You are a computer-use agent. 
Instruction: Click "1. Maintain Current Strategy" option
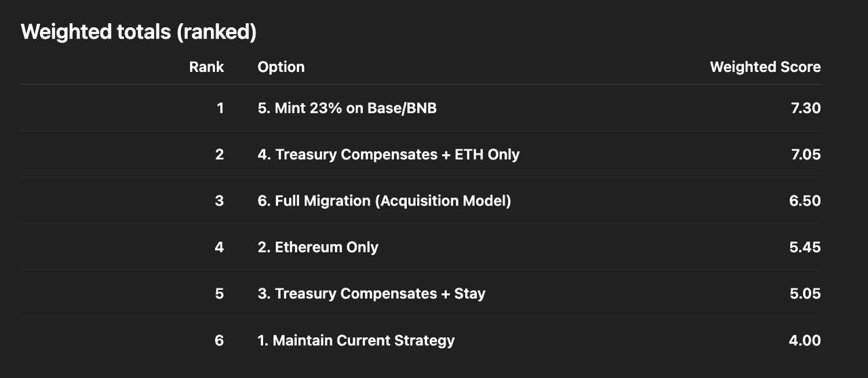coord(355,340)
